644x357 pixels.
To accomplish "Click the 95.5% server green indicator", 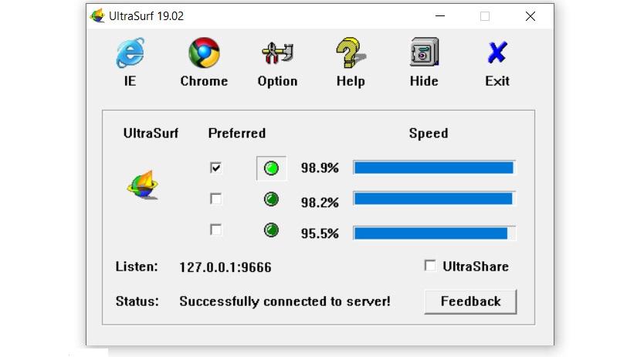I will [x=271, y=230].
